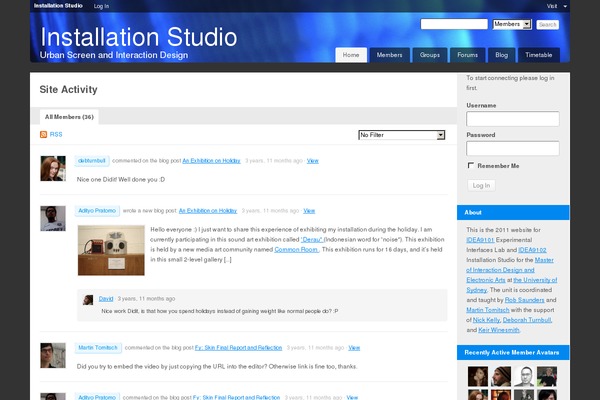This screenshot has width=600, height=400.
Task: Click the Search button in header
Action: click(x=548, y=24)
